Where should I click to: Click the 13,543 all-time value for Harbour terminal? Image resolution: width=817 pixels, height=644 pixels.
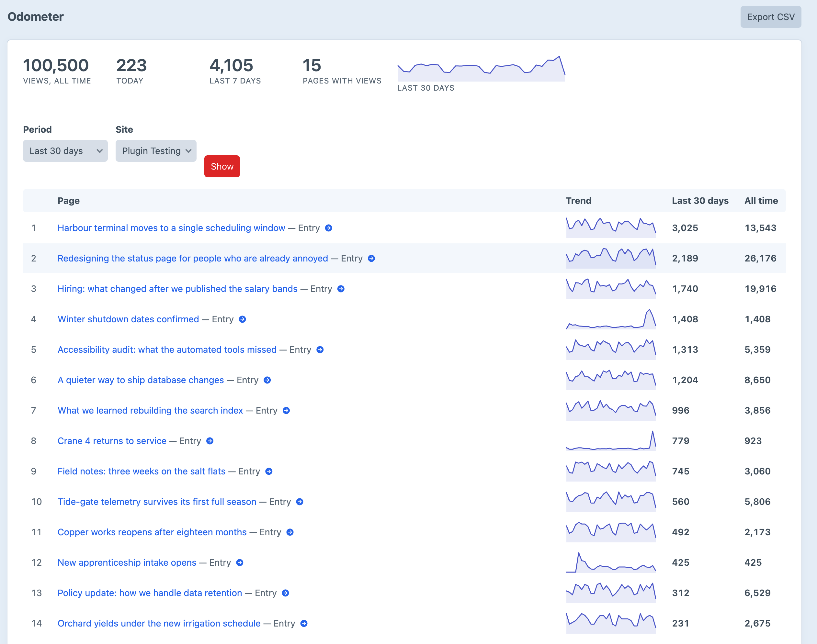pyautogui.click(x=760, y=228)
